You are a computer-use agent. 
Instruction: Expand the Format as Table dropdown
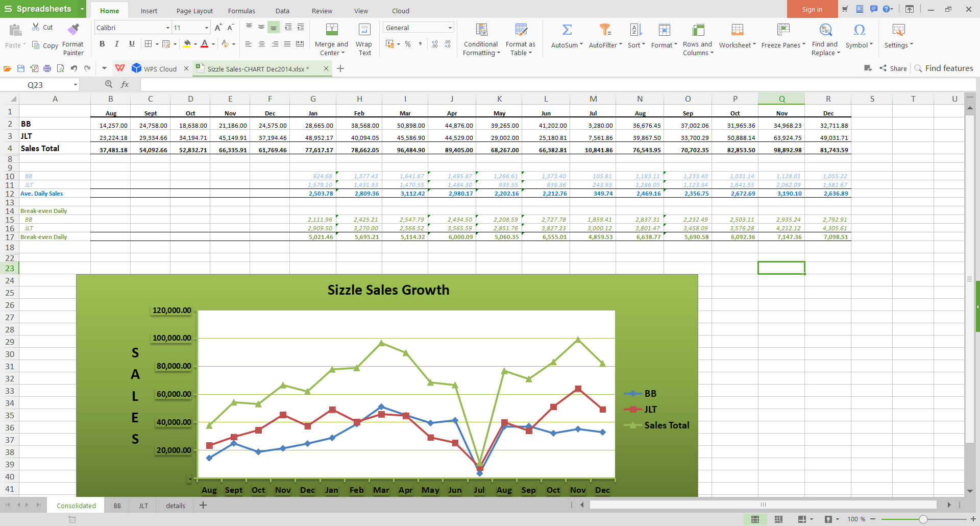coord(530,53)
